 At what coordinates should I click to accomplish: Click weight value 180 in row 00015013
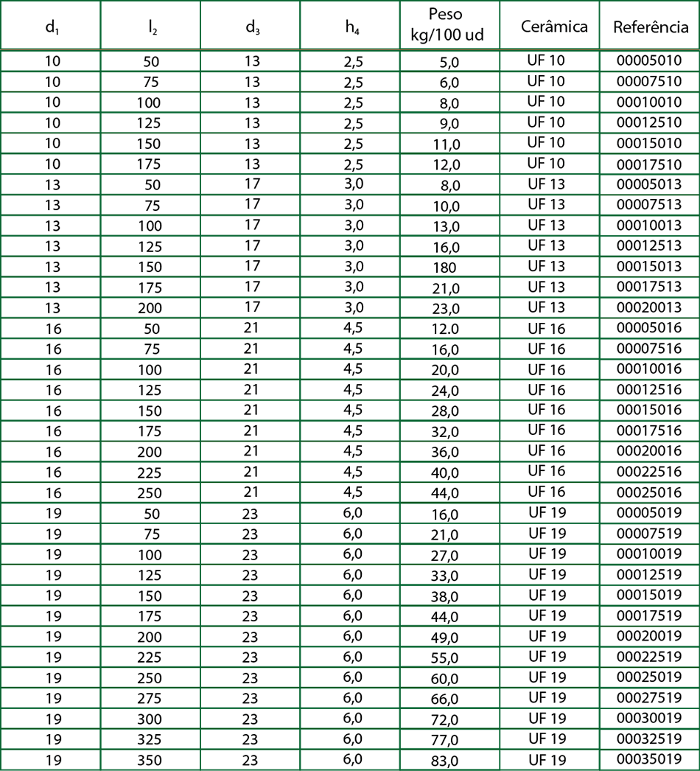pyautogui.click(x=445, y=268)
